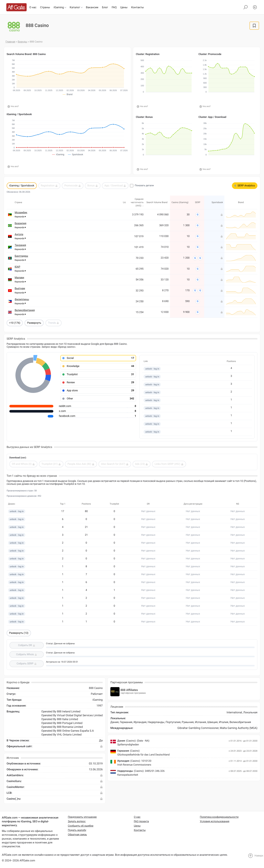Open Google SERP icon in Ангола row
Image resolution: width=264 pixels, height=868 pixels.
tap(198, 236)
